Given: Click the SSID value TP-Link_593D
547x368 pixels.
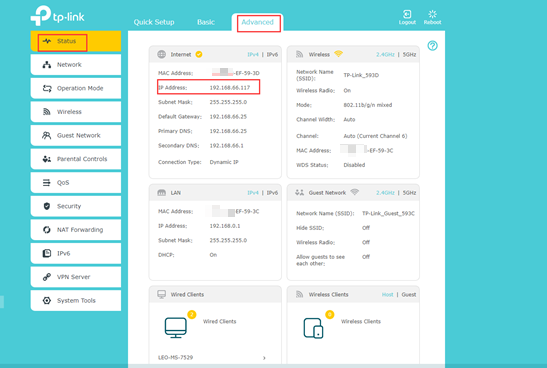Looking at the screenshot, I should point(361,75).
